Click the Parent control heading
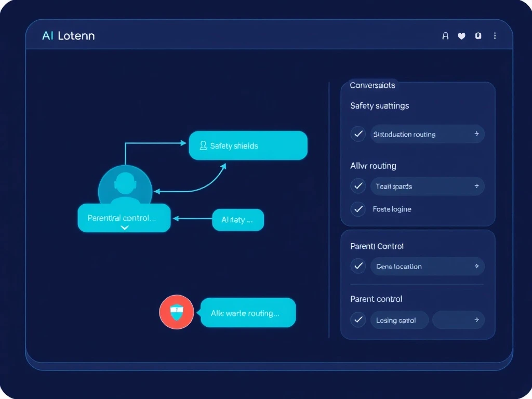The image size is (532, 399). click(x=376, y=299)
